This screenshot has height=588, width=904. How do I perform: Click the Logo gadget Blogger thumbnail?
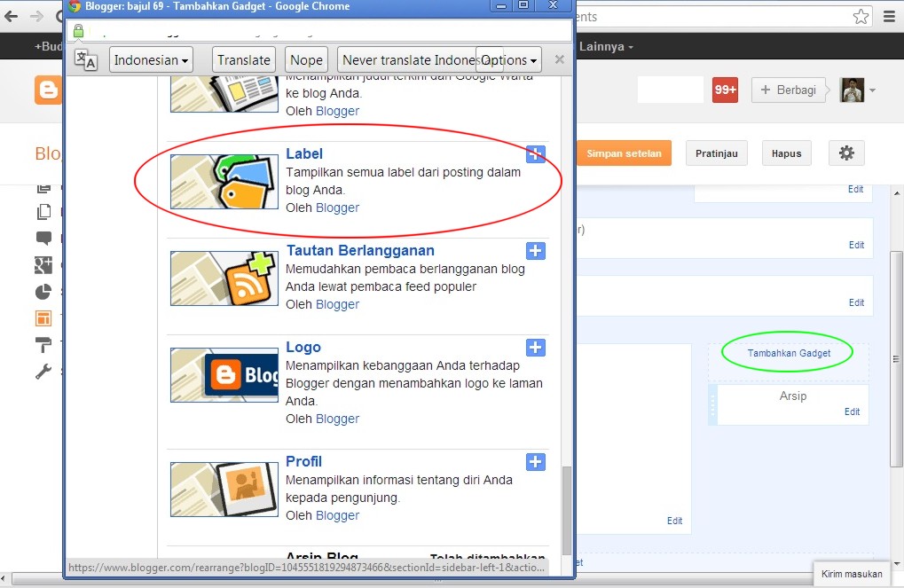click(224, 374)
